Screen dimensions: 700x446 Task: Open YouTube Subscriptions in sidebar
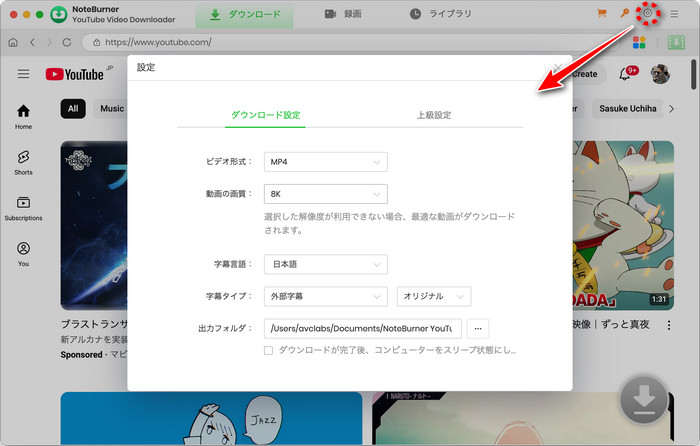(x=23, y=208)
